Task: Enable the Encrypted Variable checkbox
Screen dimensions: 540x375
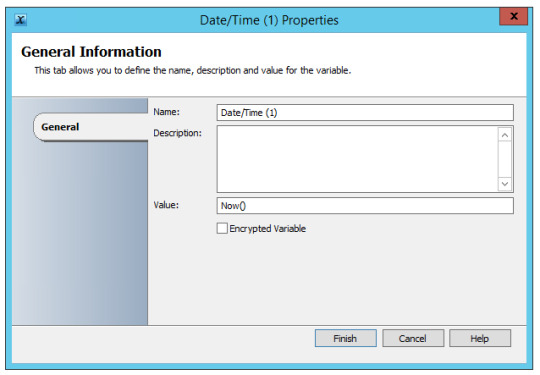Action: tap(222, 228)
